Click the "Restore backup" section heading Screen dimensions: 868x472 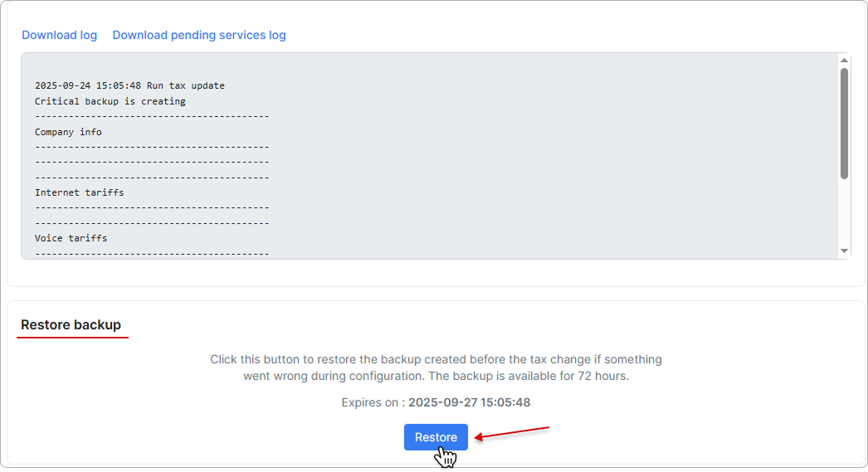[71, 325]
